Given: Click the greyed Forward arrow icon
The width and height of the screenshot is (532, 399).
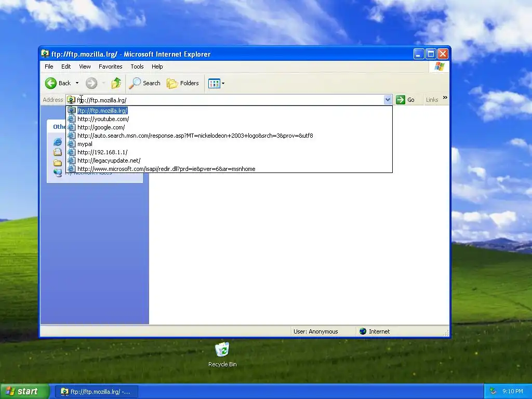Looking at the screenshot, I should tap(91, 83).
